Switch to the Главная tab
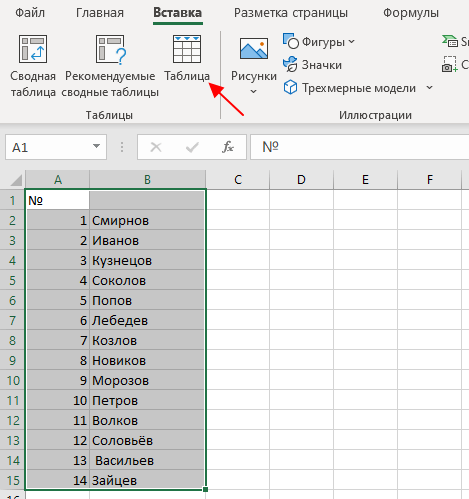 [x=100, y=13]
